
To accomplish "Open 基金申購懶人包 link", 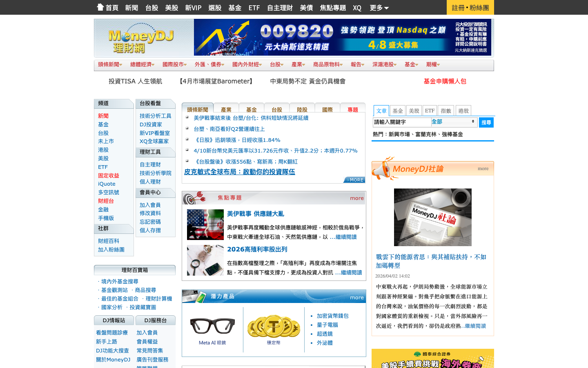I will click(445, 81).
